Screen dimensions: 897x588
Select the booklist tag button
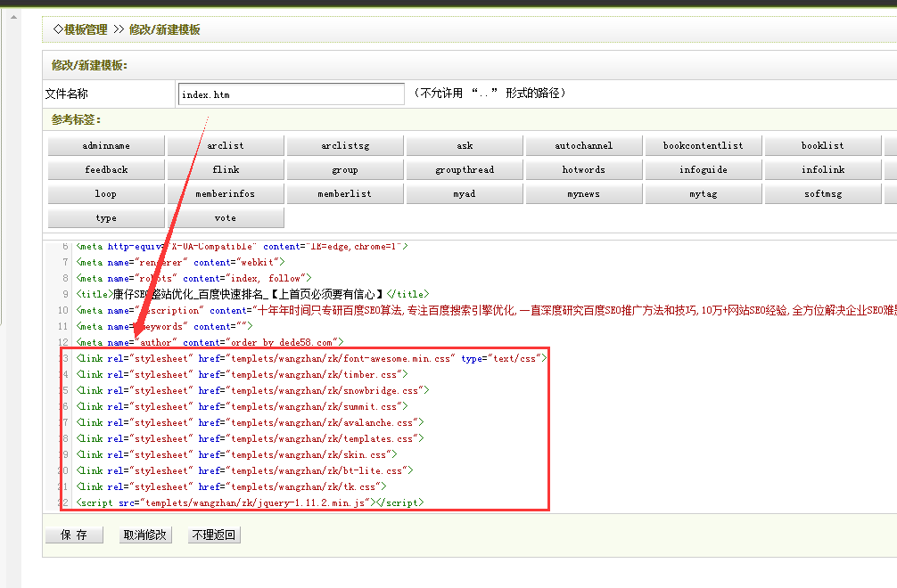(x=823, y=146)
